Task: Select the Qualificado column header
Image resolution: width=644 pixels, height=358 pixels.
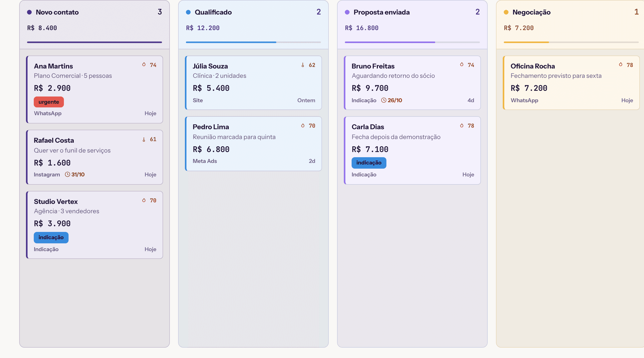Action: coord(253,25)
